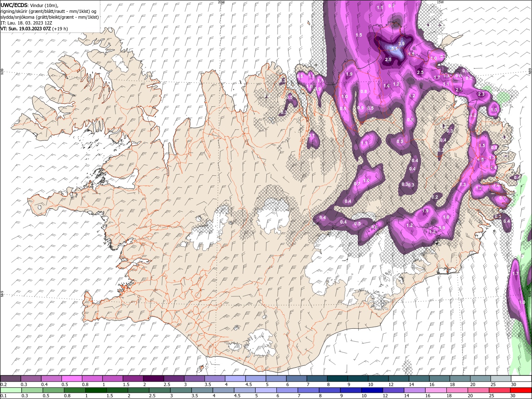This screenshot has width=532, height=399.
Task: Click the header line 'UWC/ECDS: Vindur (10m),'
Action: 30,5
